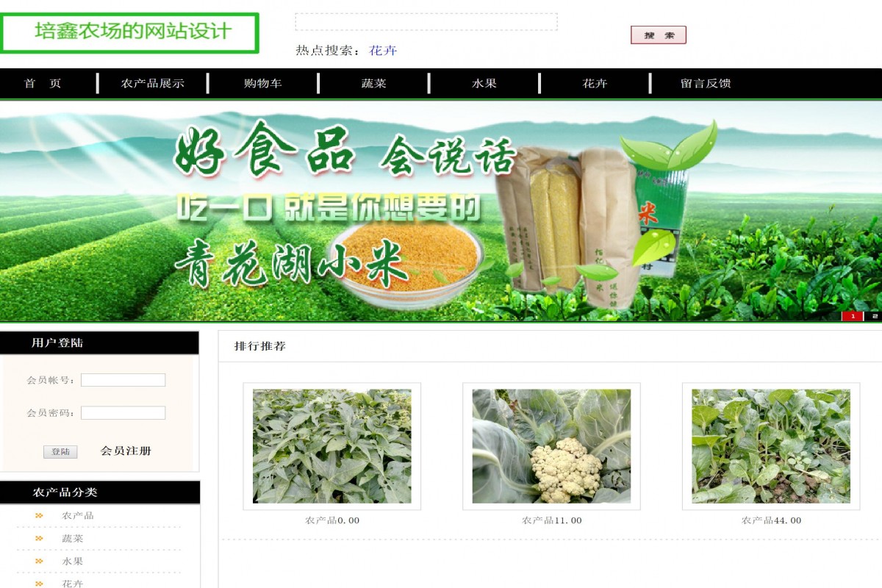Go to the 首页 homepage

(x=42, y=83)
